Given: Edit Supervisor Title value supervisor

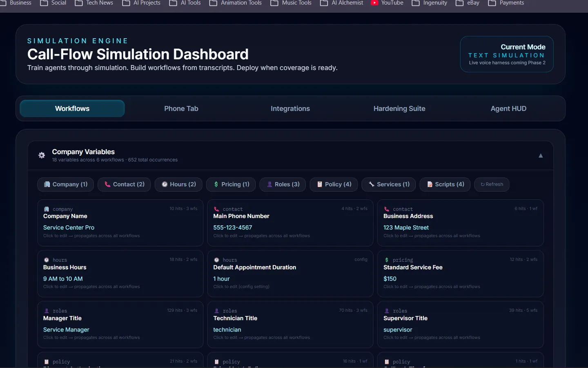Looking at the screenshot, I should pos(398,330).
